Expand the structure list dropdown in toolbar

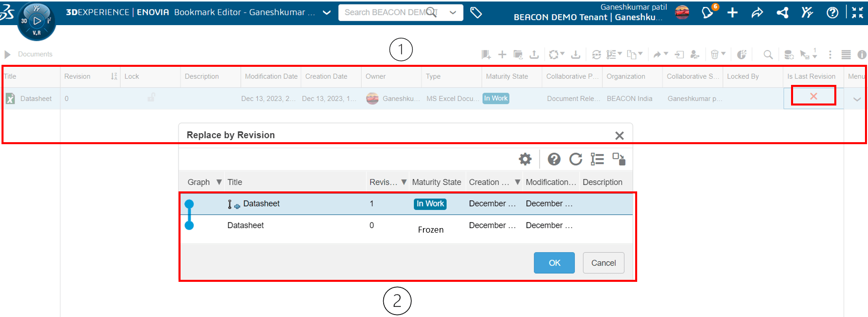620,53
